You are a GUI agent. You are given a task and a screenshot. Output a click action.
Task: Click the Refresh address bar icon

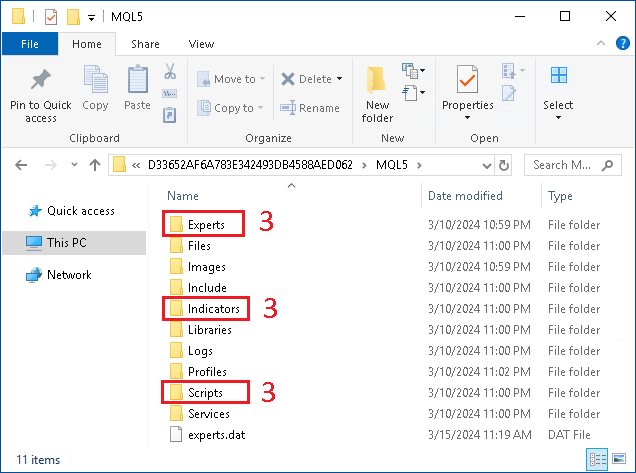pyautogui.click(x=503, y=165)
